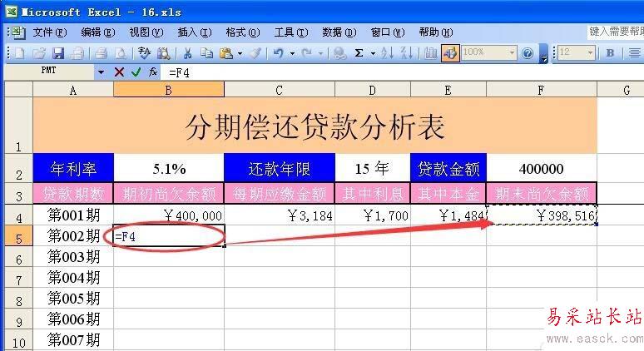Click the Paste clipboard icon
This screenshot has width=644, height=351.
pos(226,53)
